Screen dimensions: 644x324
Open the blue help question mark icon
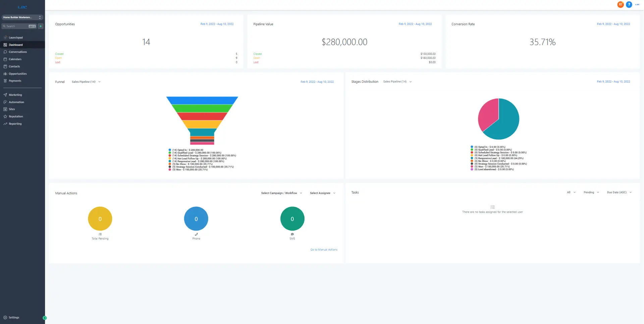click(x=629, y=5)
